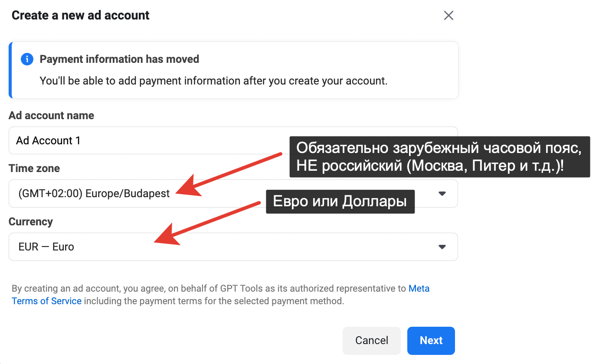Click the Russian time zone warning annotation
The image size is (599, 364).
point(439,157)
